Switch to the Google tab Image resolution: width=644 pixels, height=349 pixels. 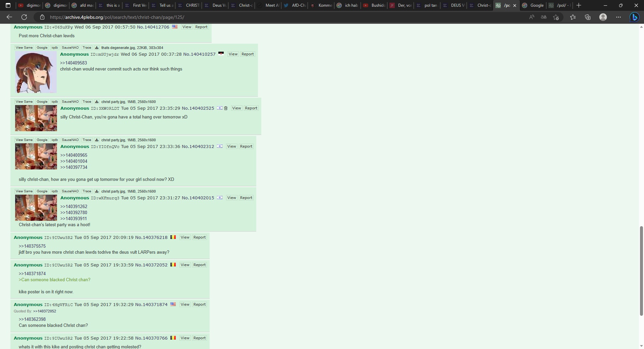tap(533, 5)
